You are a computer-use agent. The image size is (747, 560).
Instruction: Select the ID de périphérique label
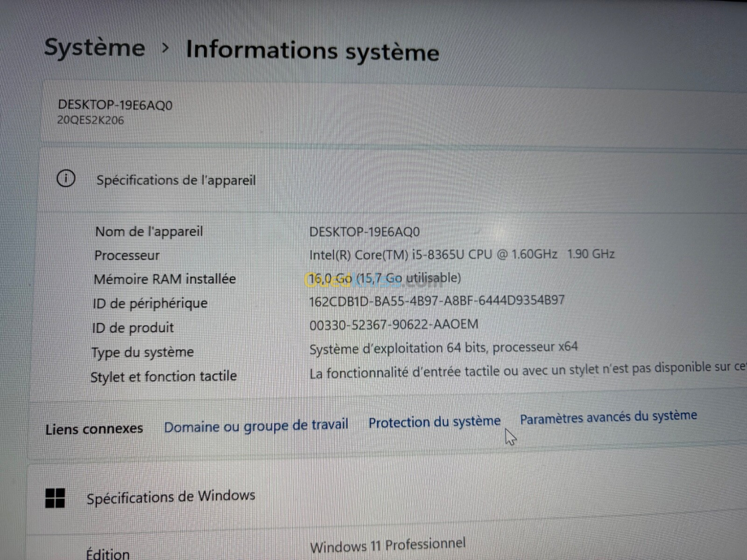pyautogui.click(x=150, y=303)
